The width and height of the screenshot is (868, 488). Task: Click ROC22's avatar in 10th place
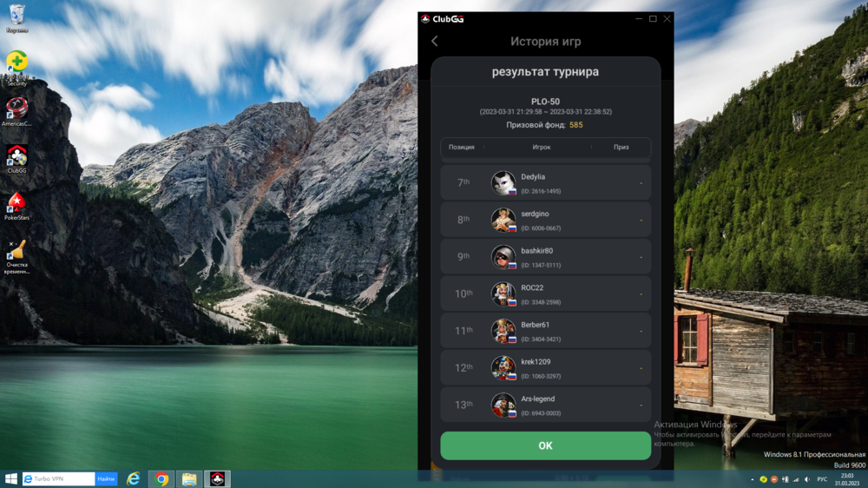point(503,293)
